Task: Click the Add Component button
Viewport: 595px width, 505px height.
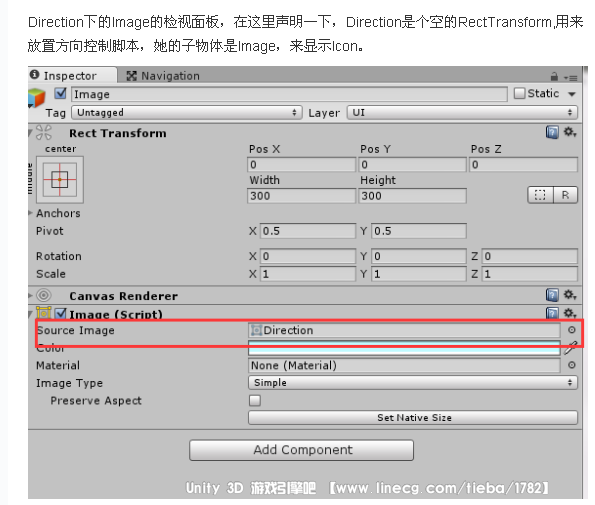Action: pos(301,450)
